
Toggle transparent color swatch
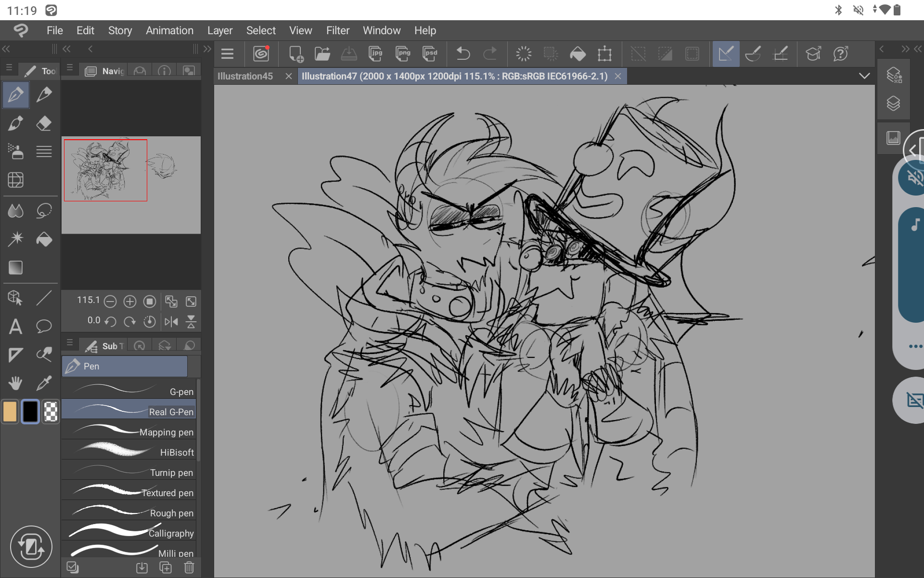coord(51,412)
